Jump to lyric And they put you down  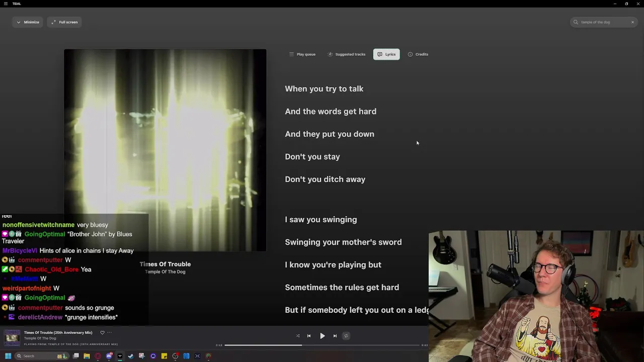(x=330, y=134)
